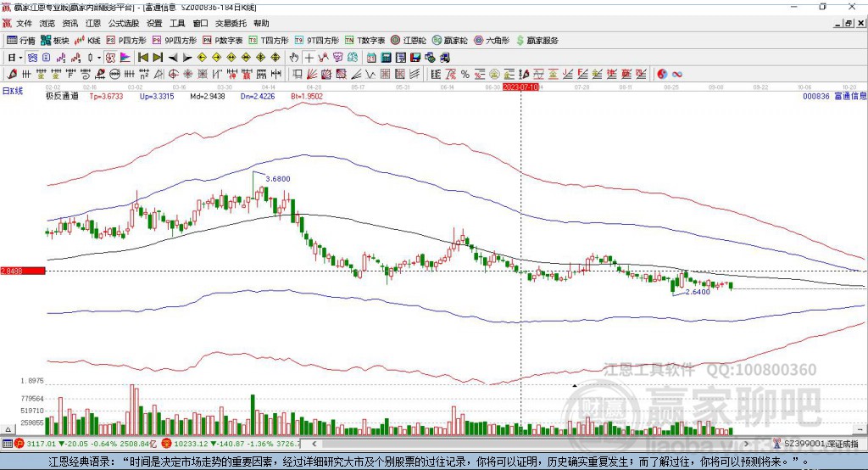Open the P四方形 tool
868x470 pixels.
pyautogui.click(x=126, y=41)
